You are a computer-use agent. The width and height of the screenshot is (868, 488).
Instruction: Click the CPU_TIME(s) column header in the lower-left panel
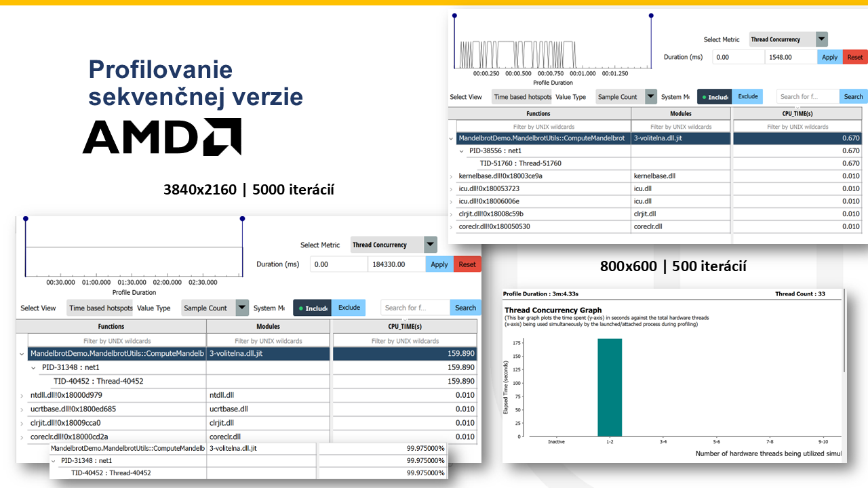pyautogui.click(x=405, y=327)
